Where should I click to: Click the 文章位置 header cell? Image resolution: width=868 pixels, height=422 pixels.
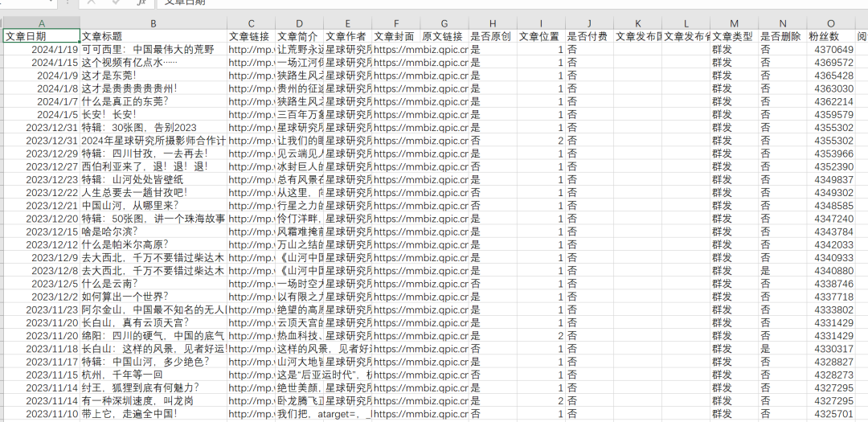tap(542, 36)
